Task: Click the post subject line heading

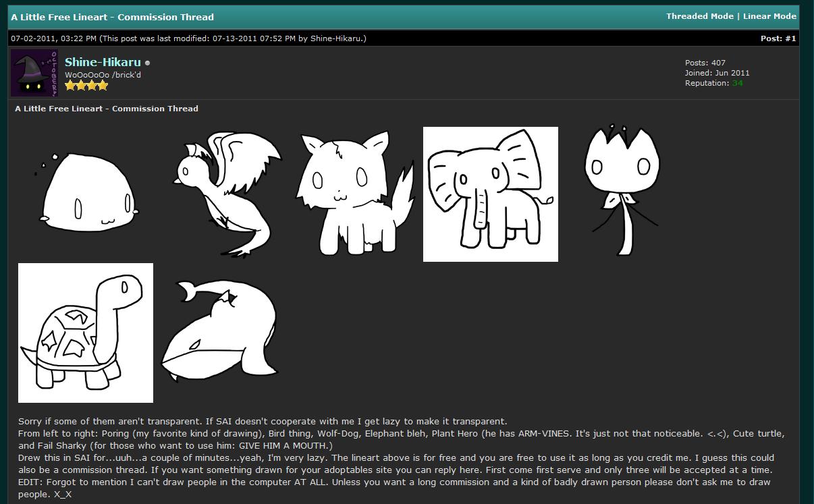Action: coord(107,109)
